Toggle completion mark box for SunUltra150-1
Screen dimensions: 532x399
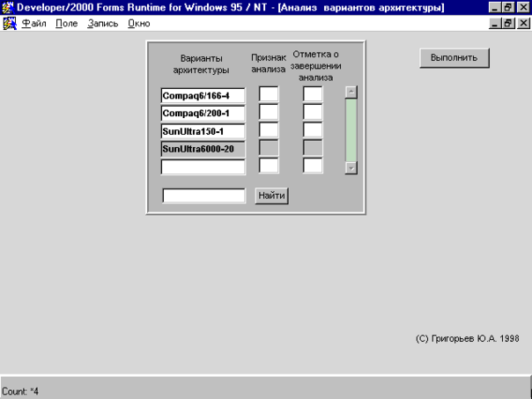click(x=313, y=130)
